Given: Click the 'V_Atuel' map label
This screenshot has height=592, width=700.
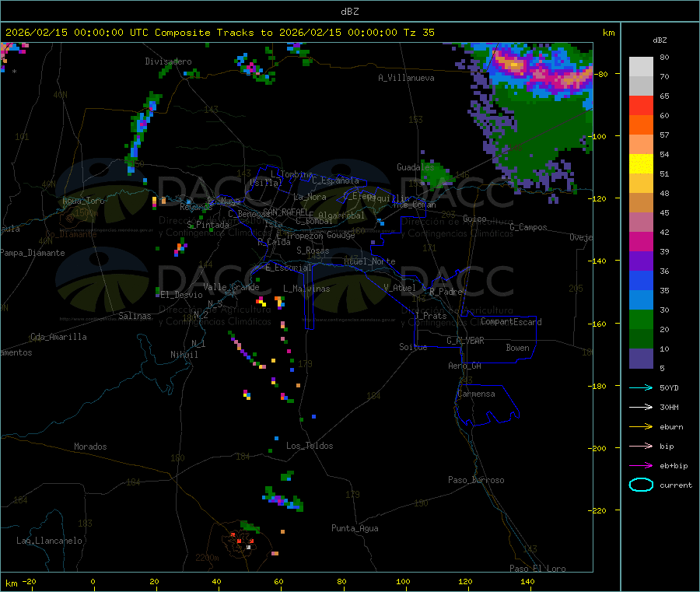Looking at the screenshot, I should click(x=400, y=288).
